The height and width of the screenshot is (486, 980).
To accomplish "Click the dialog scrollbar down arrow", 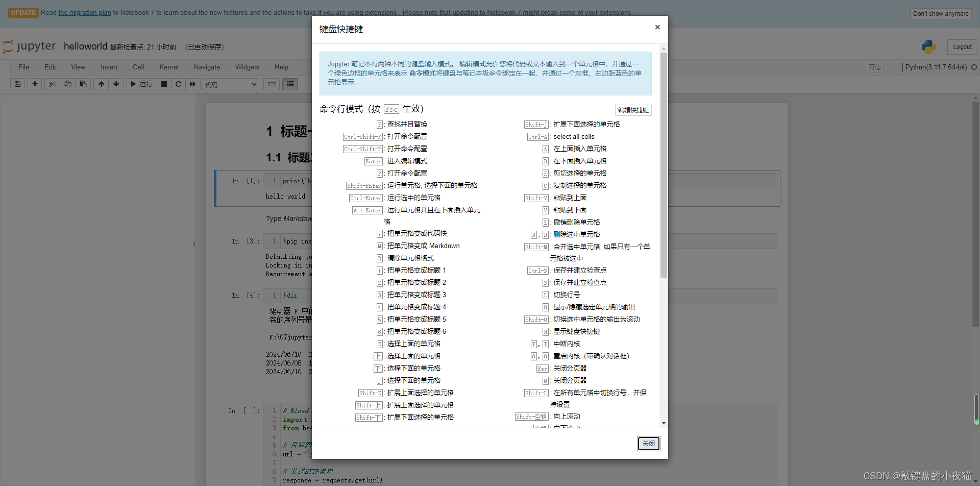I will pos(664,423).
